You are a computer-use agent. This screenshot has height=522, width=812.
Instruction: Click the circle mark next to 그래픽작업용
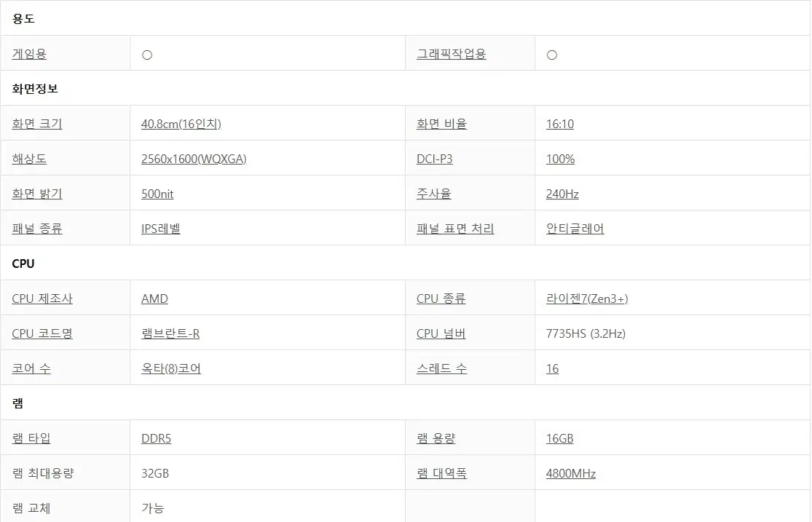point(552,55)
